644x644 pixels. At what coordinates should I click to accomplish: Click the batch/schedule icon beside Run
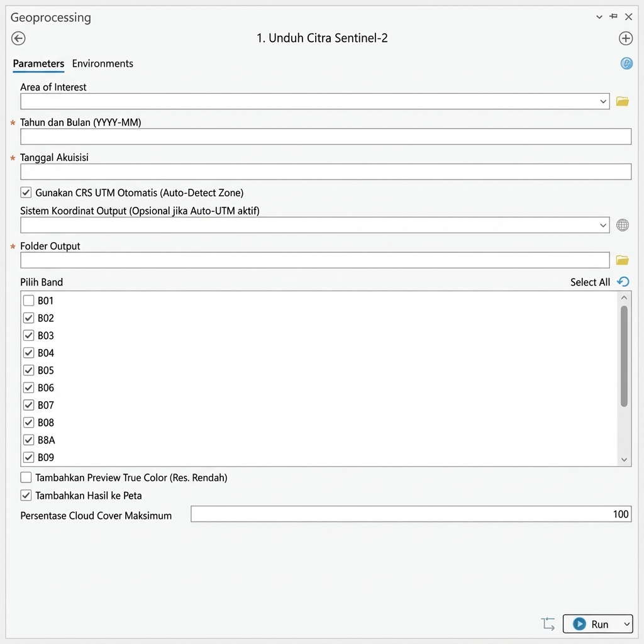point(548,624)
